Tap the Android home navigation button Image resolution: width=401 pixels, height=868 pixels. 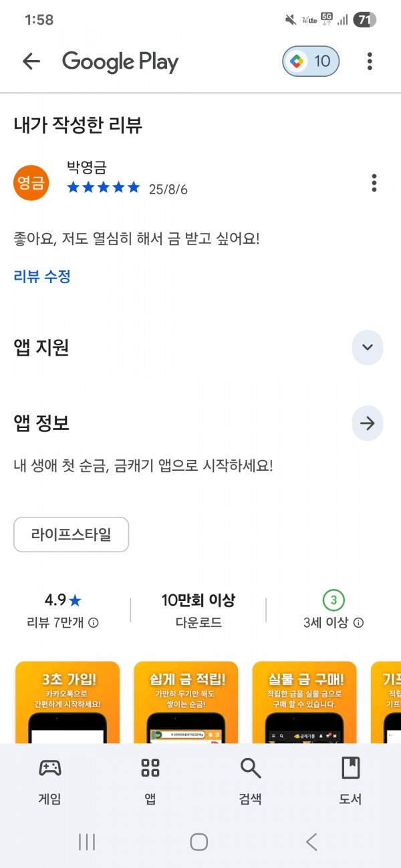pyautogui.click(x=199, y=842)
